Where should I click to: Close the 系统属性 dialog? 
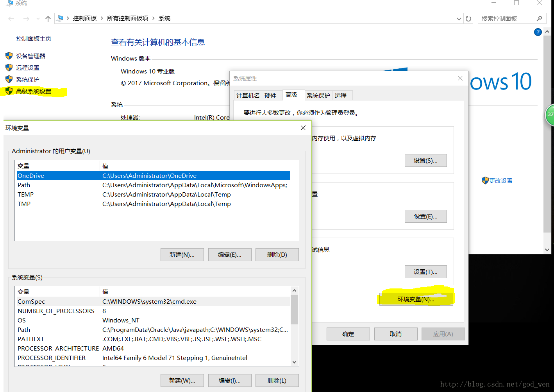[460, 78]
